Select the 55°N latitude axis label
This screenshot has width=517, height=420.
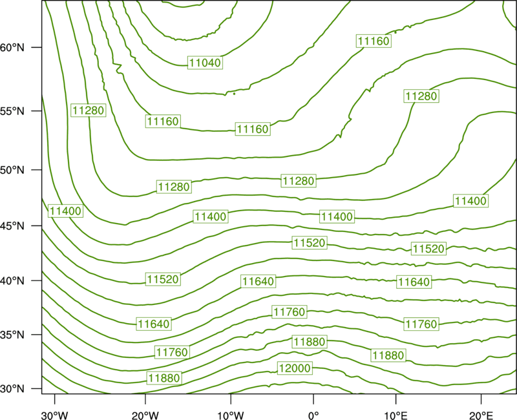(12, 111)
